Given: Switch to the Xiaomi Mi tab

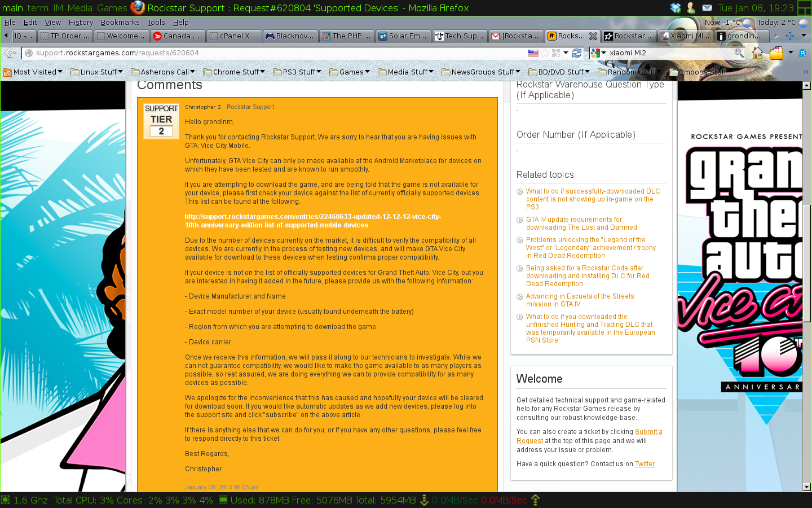Looking at the screenshot, I should 685,36.
